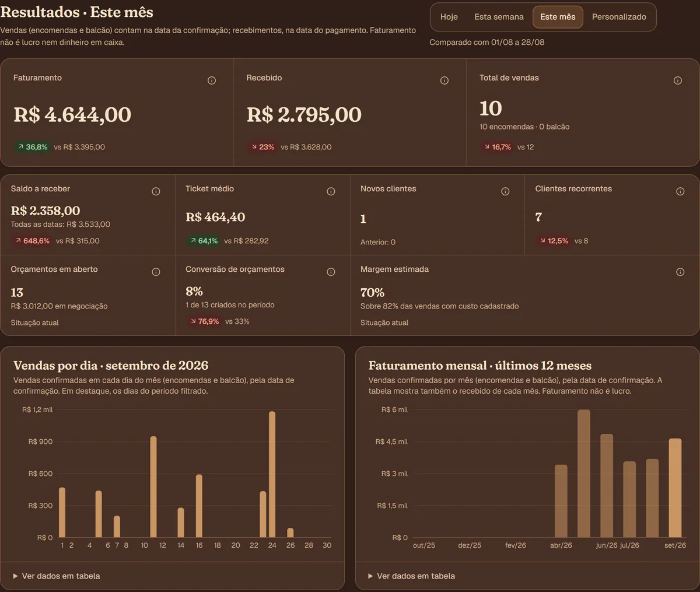Click the 'Anterior: 0' text in Novos clientes
Screen dimensions: 700x592
coord(378,242)
